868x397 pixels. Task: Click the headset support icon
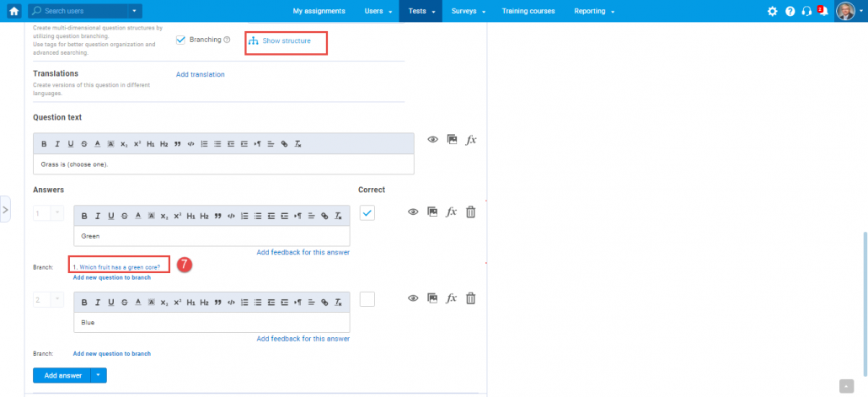(806, 11)
